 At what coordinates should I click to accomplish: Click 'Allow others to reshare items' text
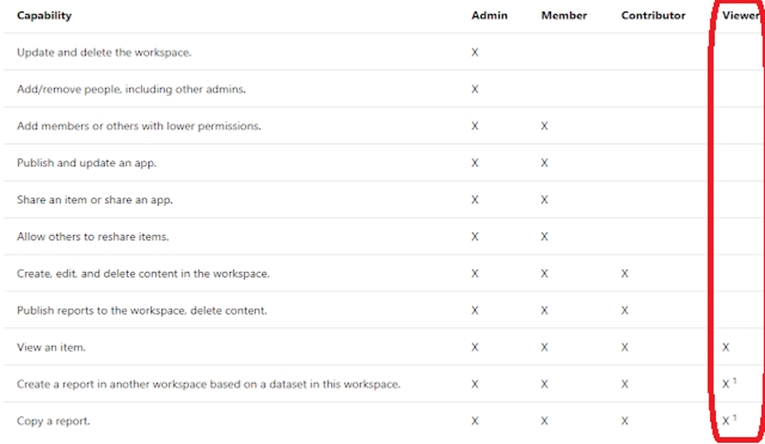(95, 237)
